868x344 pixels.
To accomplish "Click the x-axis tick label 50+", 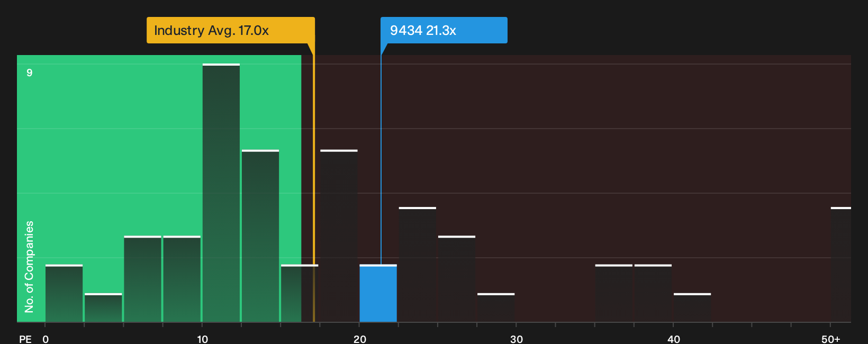I will tap(831, 339).
